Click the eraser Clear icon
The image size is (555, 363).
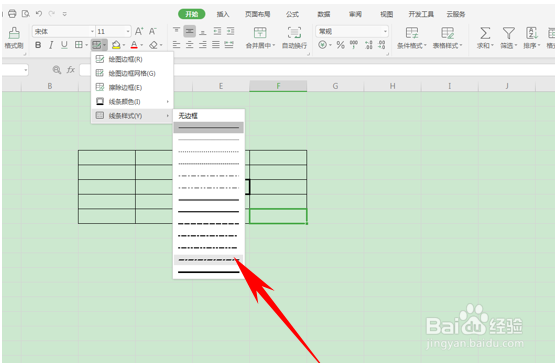(153, 45)
